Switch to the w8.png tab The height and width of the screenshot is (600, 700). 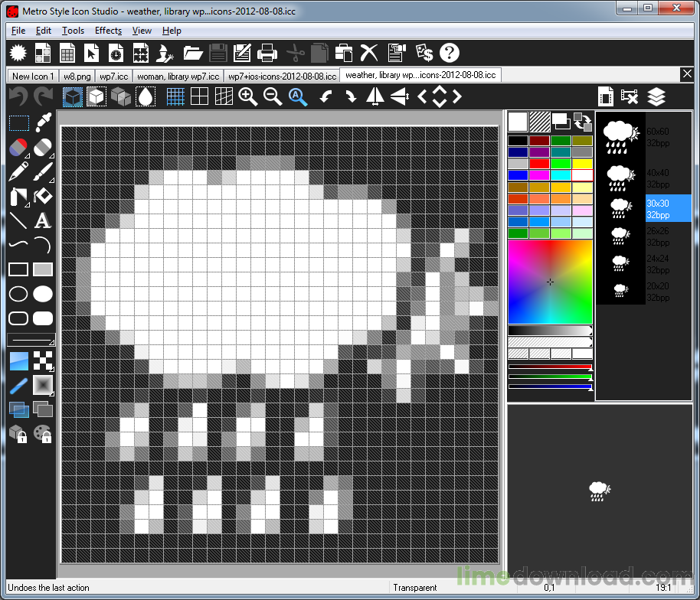[x=76, y=76]
